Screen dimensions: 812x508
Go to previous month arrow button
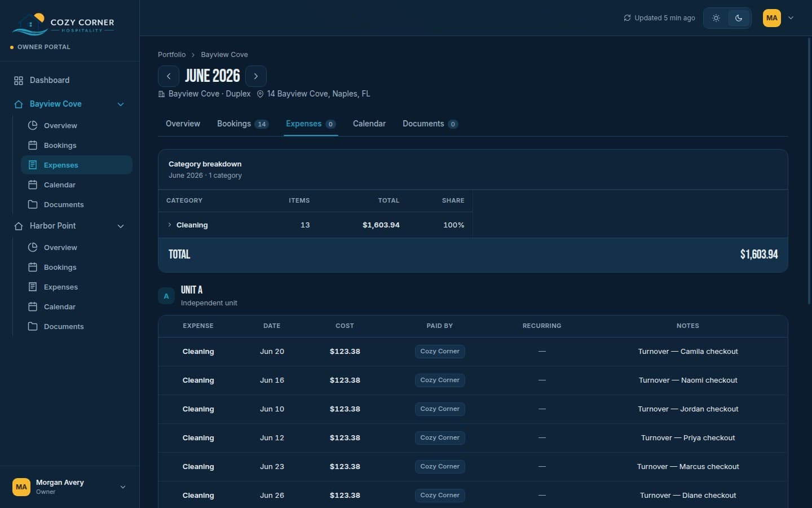[169, 76]
